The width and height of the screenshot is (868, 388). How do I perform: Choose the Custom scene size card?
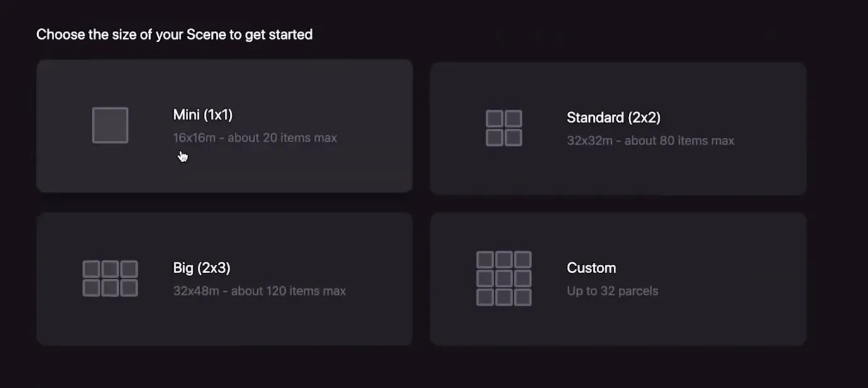618,279
